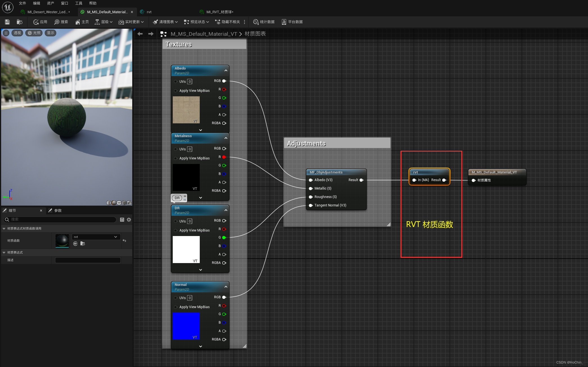Toggle 光照 (lit) viewport mode button
The width and height of the screenshot is (588, 367).
click(34, 33)
